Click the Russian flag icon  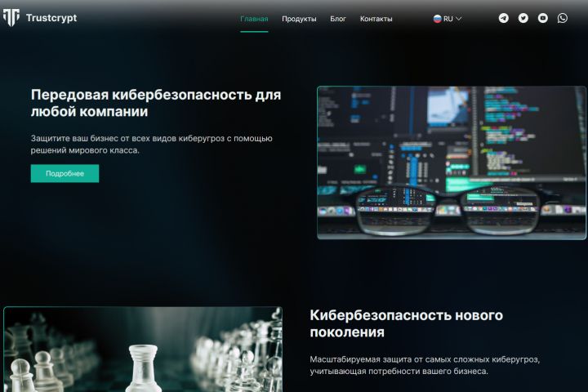437,19
